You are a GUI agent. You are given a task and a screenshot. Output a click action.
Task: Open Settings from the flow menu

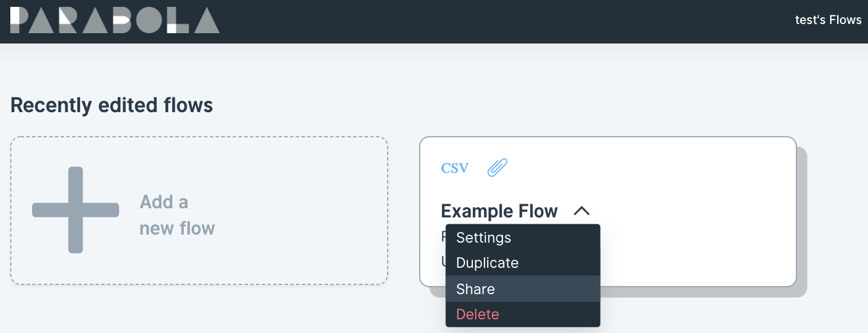point(523,237)
